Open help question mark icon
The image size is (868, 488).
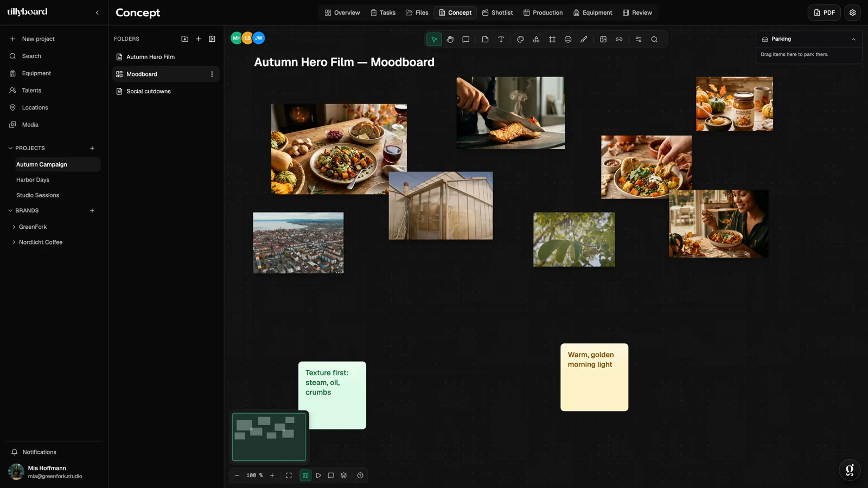(360, 476)
